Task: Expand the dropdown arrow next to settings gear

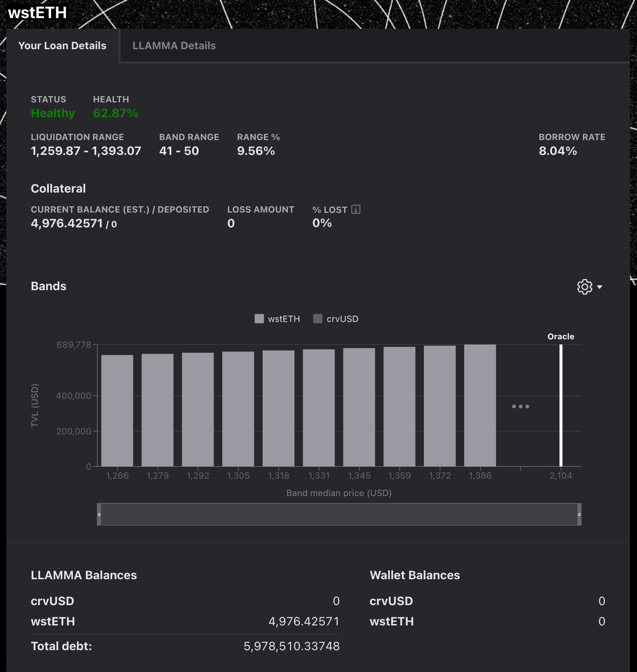Action: click(x=600, y=287)
